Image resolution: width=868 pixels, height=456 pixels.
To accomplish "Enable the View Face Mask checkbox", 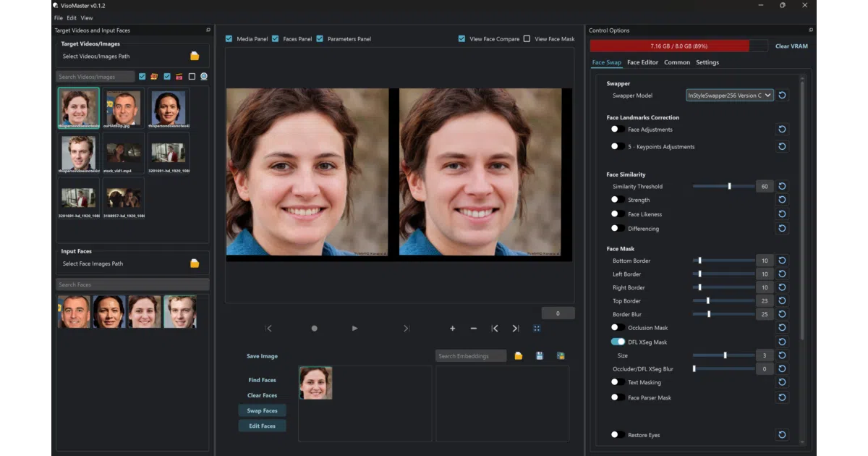I will (x=527, y=39).
